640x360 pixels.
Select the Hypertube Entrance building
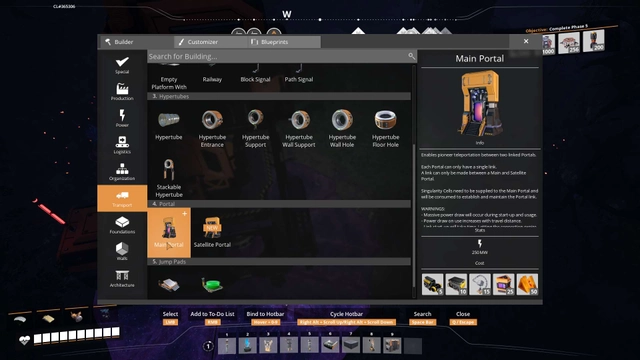coord(212,128)
